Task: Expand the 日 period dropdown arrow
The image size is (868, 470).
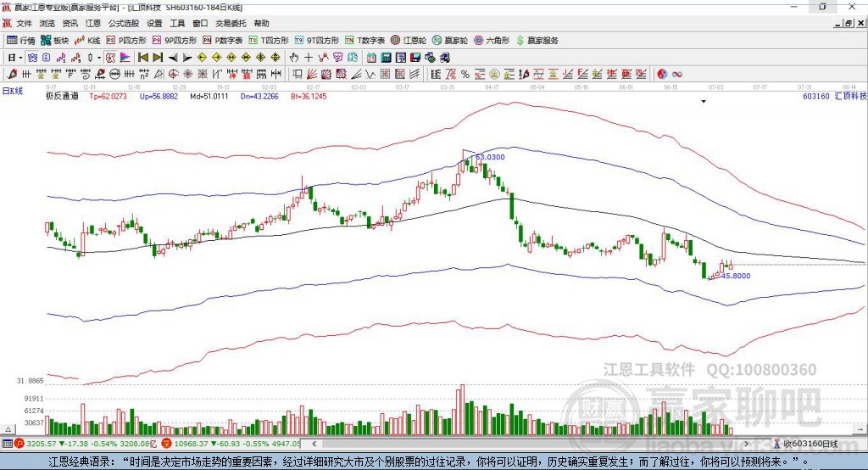Action: pyautogui.click(x=20, y=58)
